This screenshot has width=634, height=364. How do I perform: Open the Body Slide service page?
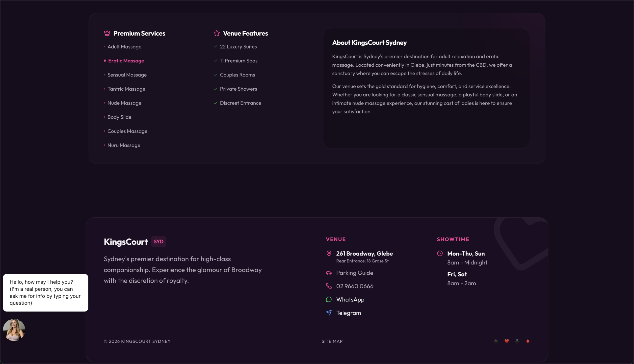click(119, 117)
